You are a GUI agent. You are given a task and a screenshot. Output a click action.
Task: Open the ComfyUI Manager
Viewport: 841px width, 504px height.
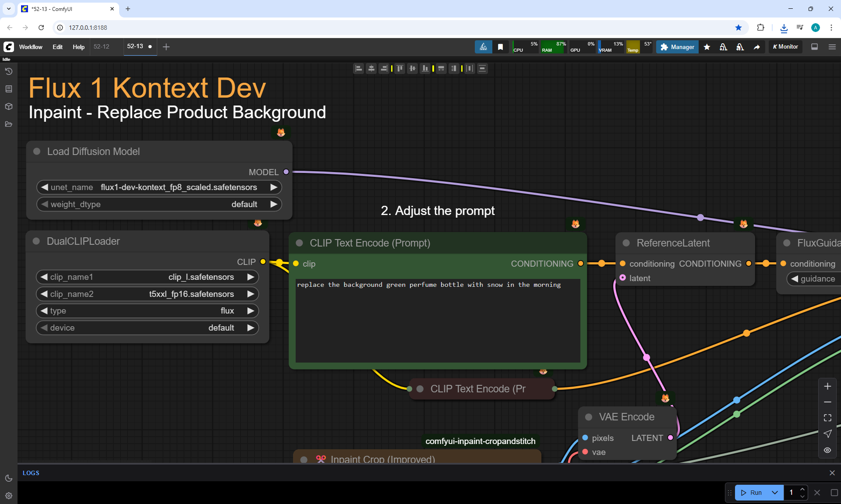pyautogui.click(x=677, y=47)
